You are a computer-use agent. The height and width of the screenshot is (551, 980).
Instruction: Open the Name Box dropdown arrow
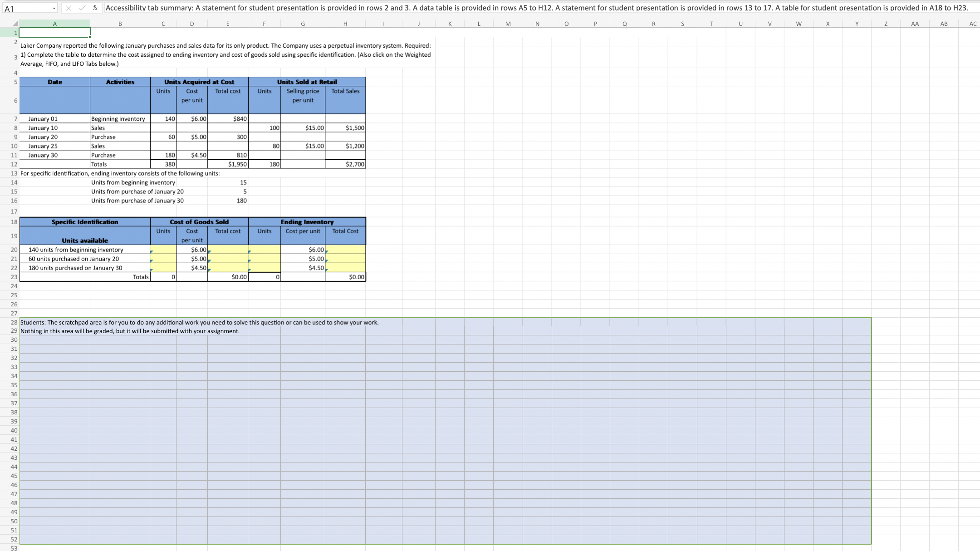pos(54,8)
